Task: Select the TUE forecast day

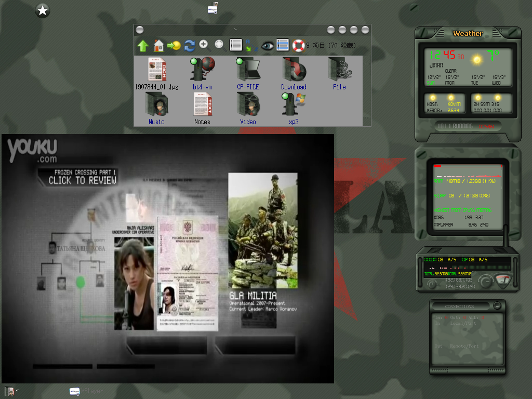Action: [x=474, y=83]
